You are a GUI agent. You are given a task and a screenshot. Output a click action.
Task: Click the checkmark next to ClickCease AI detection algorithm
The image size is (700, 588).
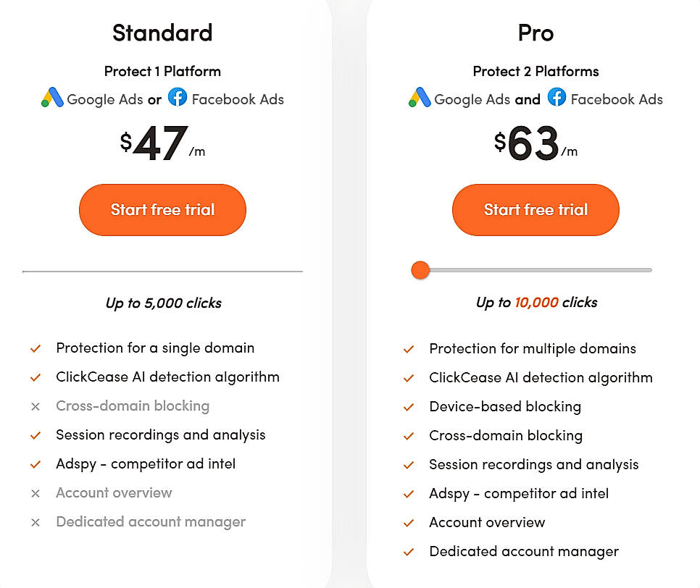click(36, 377)
